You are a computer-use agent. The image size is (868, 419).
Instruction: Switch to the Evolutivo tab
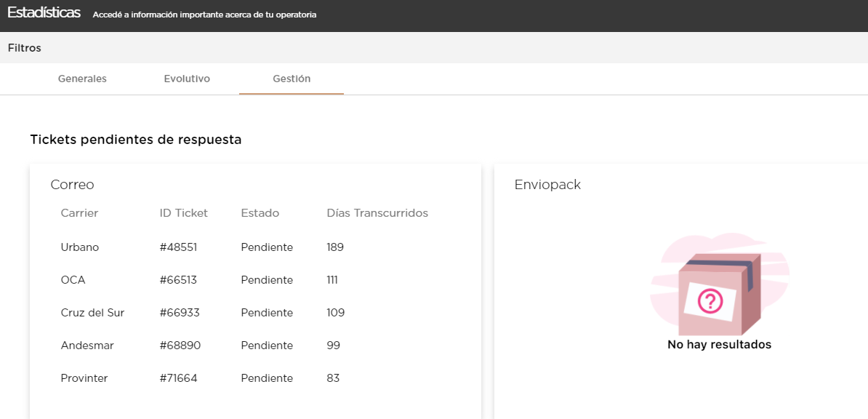click(x=187, y=79)
